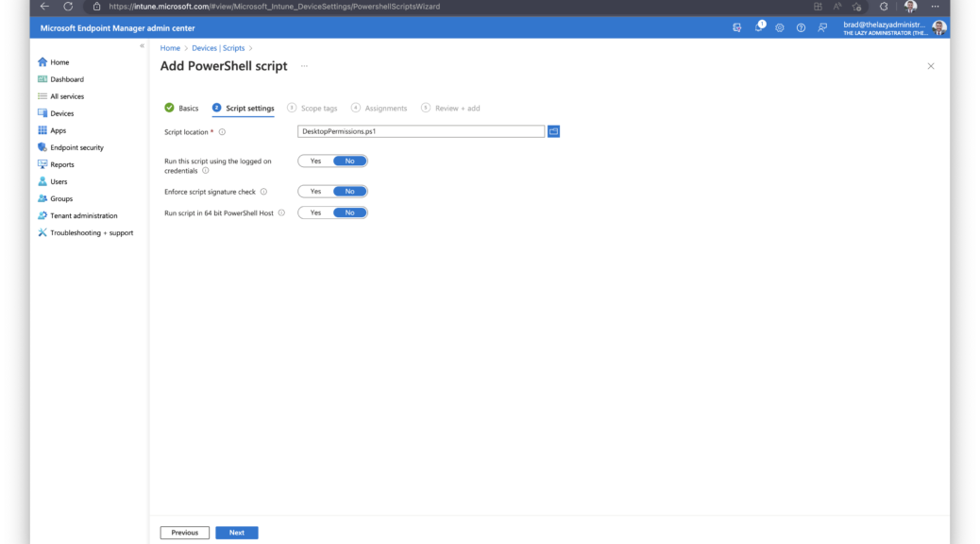Screen dimensions: 980x544
Task: Select the Review + add step tab
Action: [450, 109]
